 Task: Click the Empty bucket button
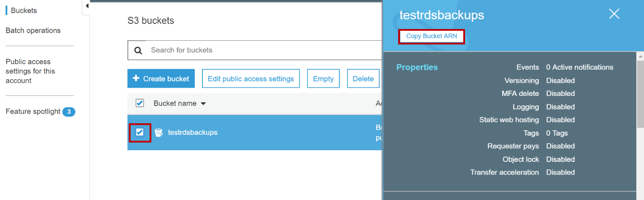coord(323,79)
